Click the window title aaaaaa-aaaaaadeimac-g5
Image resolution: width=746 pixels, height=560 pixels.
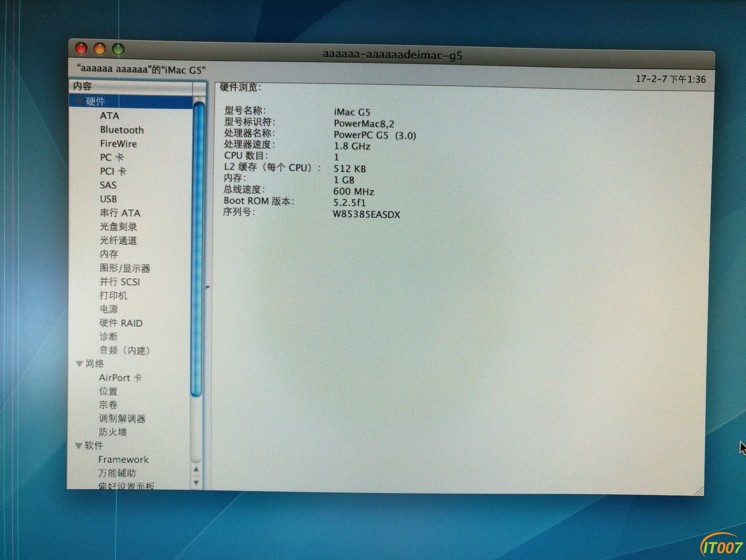(x=392, y=55)
